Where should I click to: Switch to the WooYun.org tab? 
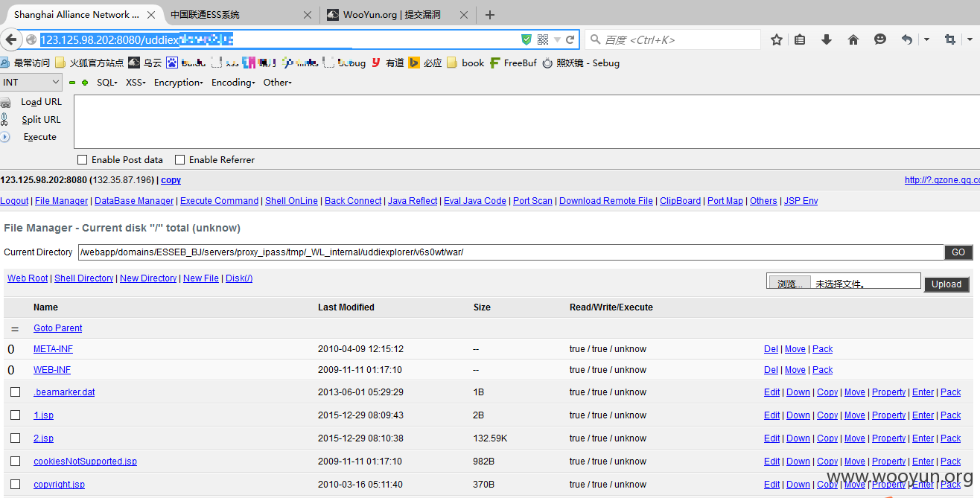tap(398, 15)
